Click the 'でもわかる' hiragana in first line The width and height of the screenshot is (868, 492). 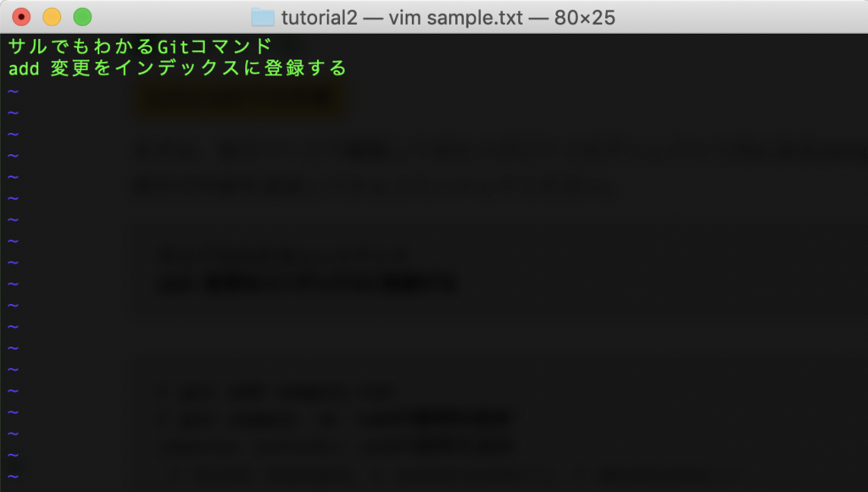pos(103,47)
